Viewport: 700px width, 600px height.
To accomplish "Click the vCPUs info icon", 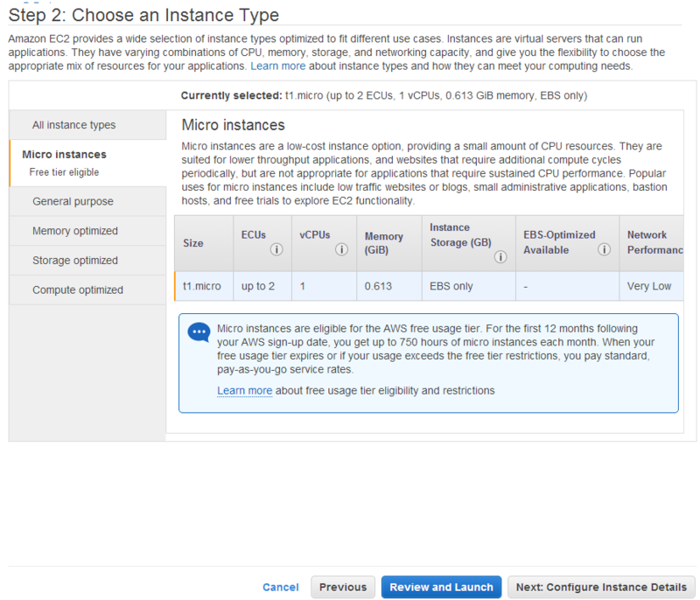I will [x=342, y=249].
